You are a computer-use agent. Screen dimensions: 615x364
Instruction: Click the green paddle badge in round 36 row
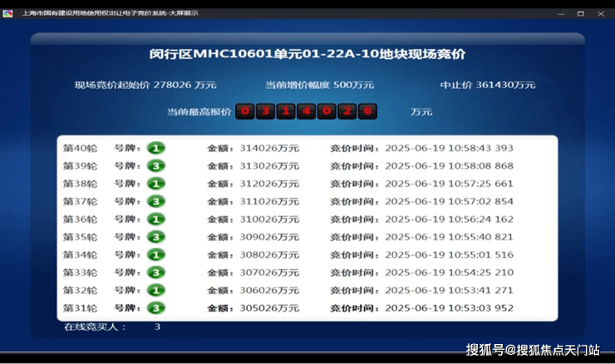pyautogui.click(x=155, y=219)
